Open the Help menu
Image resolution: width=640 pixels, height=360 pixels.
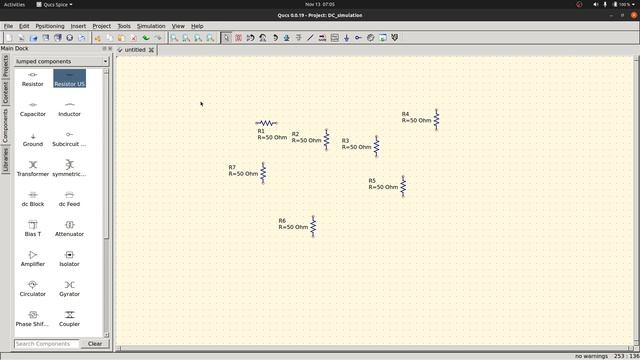(x=197, y=26)
